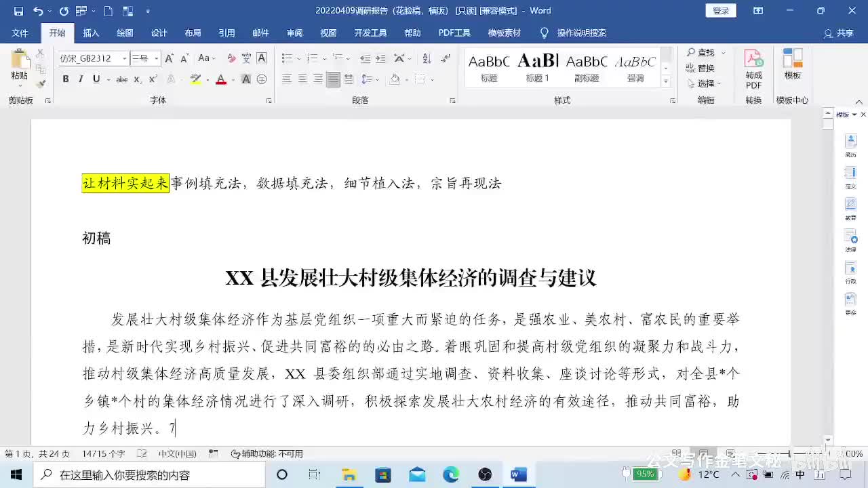
Task: Launch Microsoft Edge from the taskbar
Action: (x=451, y=474)
